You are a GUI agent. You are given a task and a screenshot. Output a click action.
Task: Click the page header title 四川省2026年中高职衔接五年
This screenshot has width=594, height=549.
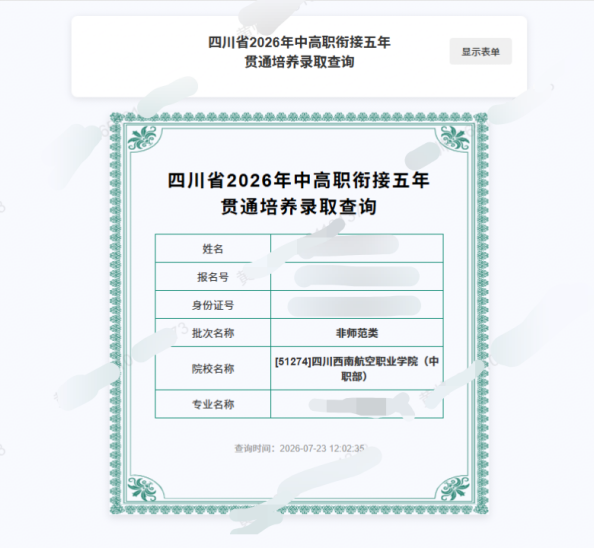[x=299, y=42]
